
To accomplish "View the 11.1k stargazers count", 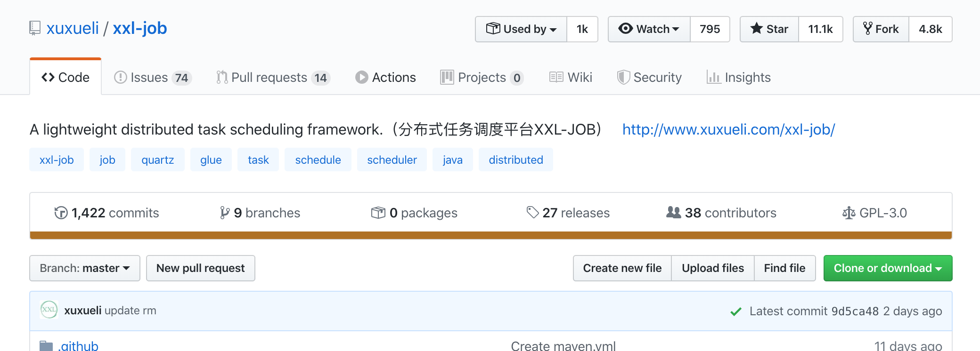I will (821, 29).
